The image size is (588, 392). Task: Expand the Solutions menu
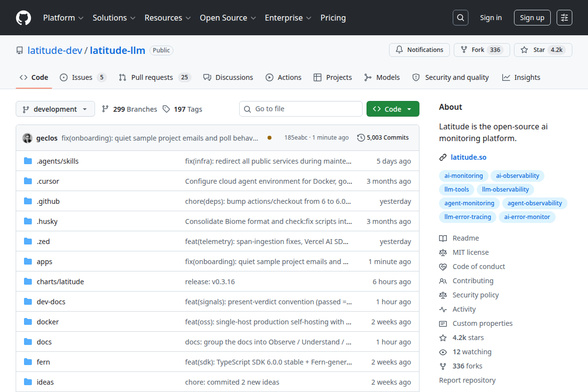pyautogui.click(x=114, y=18)
